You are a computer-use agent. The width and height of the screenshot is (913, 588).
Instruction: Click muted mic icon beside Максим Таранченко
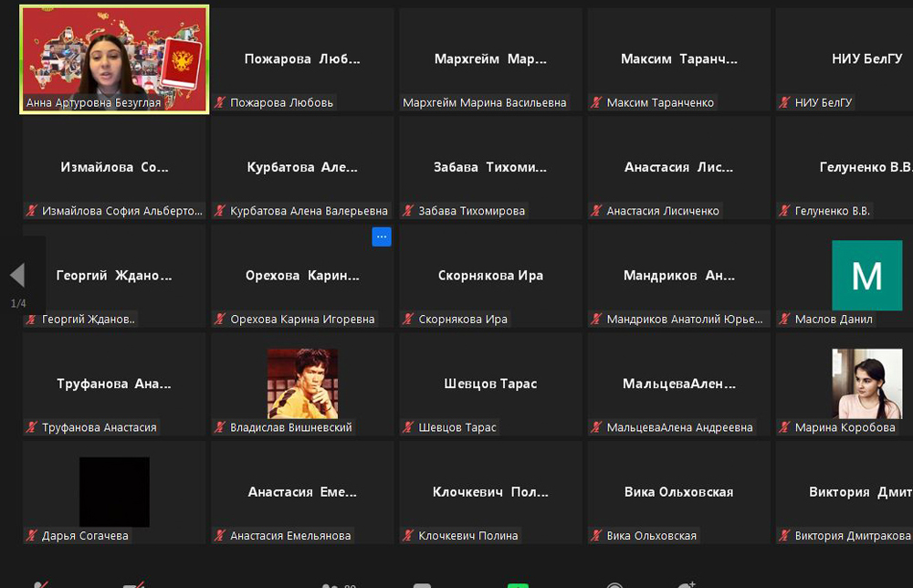tap(596, 102)
